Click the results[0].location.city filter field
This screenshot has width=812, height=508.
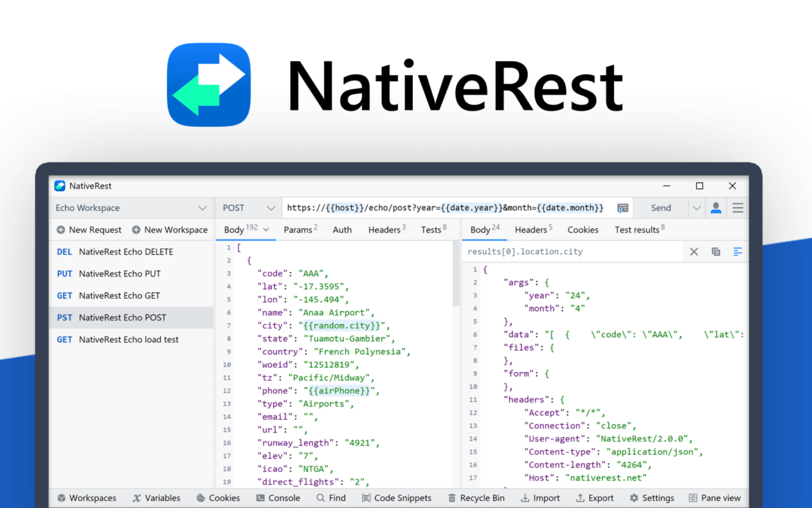(573, 251)
